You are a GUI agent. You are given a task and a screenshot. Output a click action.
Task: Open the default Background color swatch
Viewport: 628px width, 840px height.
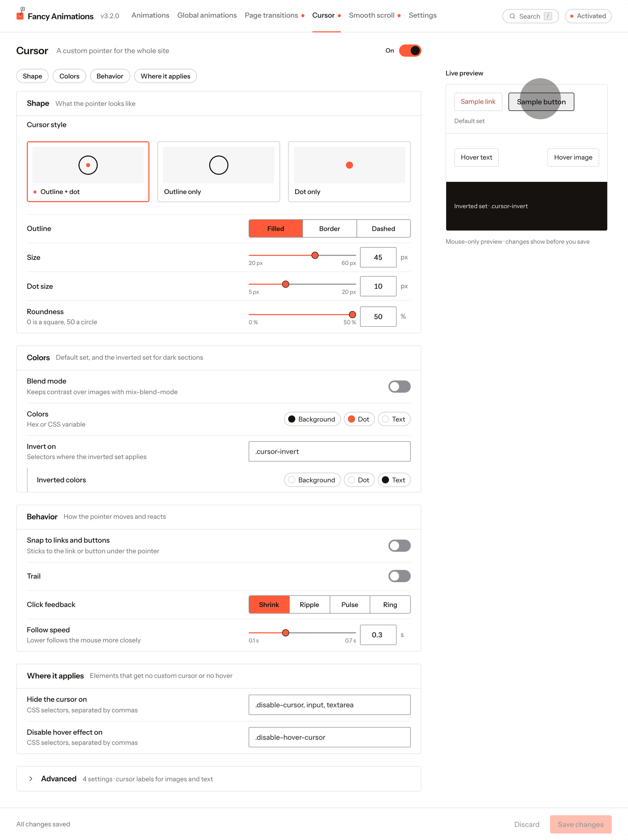coord(312,419)
